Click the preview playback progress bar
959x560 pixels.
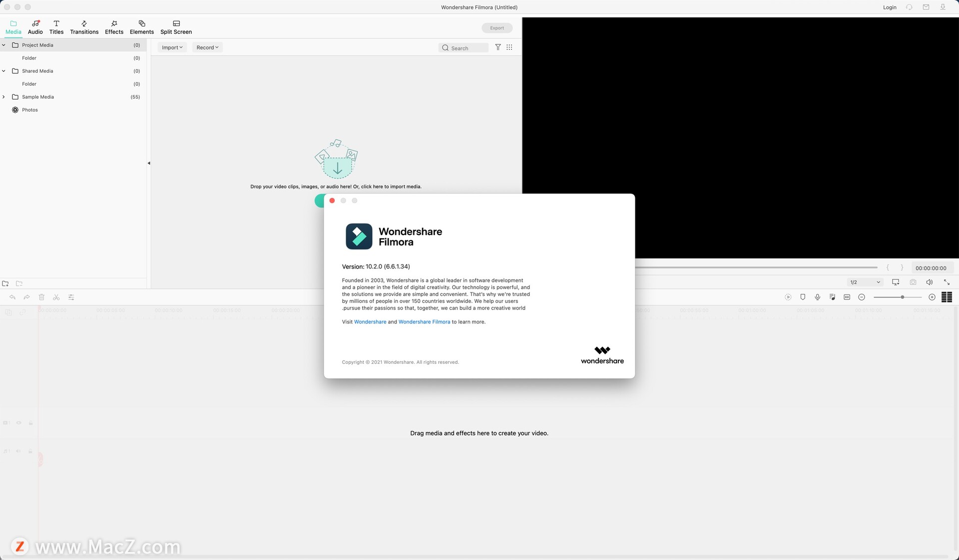(756, 268)
